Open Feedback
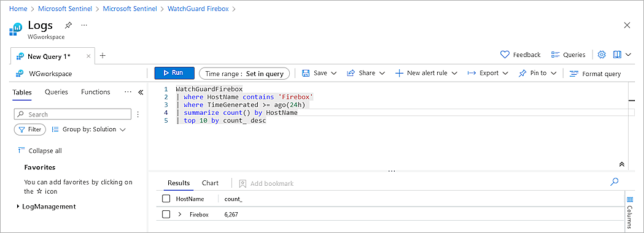The height and width of the screenshot is (233, 644). [521, 55]
